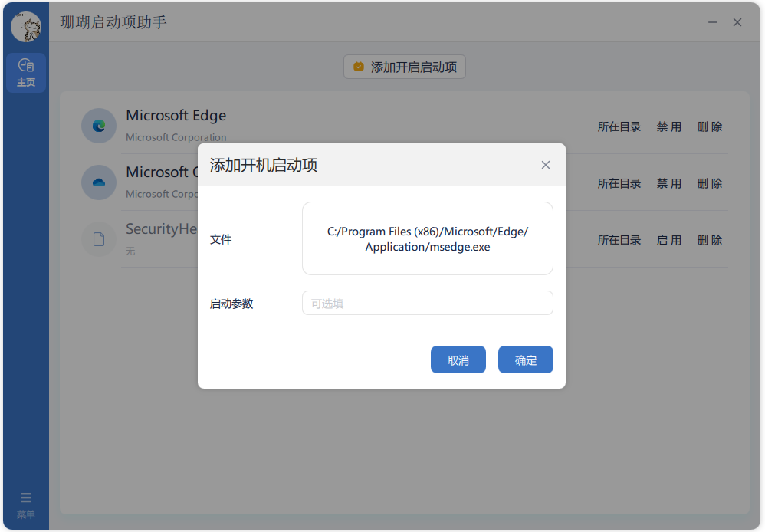This screenshot has width=765, height=532.
Task: Click 禁用 for the OneDrive row
Action: pos(669,183)
